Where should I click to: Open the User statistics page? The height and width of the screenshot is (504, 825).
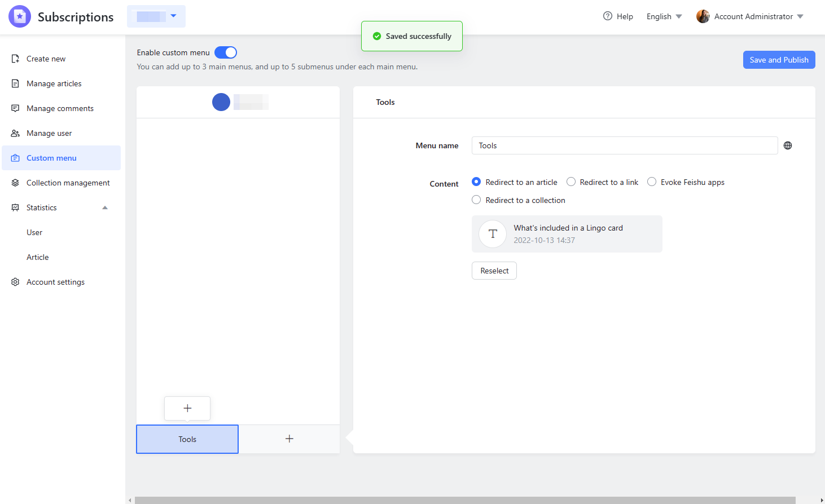34,232
